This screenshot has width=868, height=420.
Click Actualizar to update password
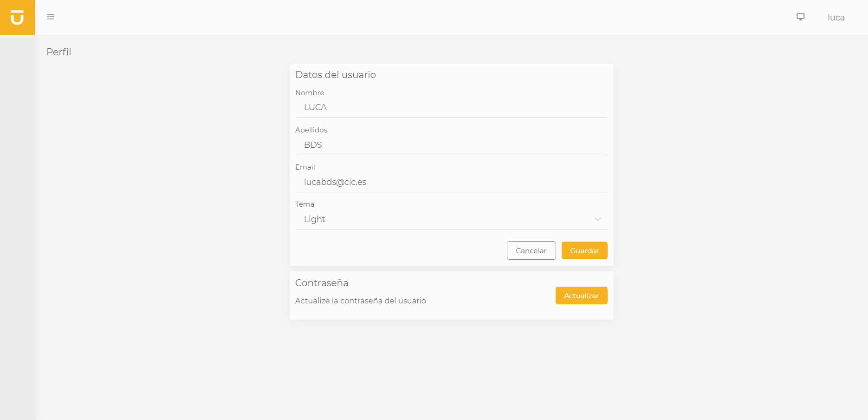click(x=581, y=295)
